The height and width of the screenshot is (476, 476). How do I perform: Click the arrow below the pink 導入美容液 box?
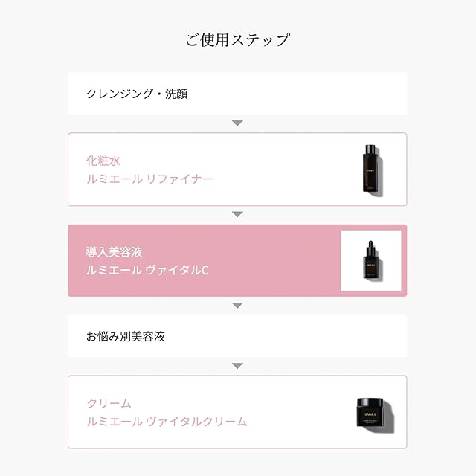(237, 305)
